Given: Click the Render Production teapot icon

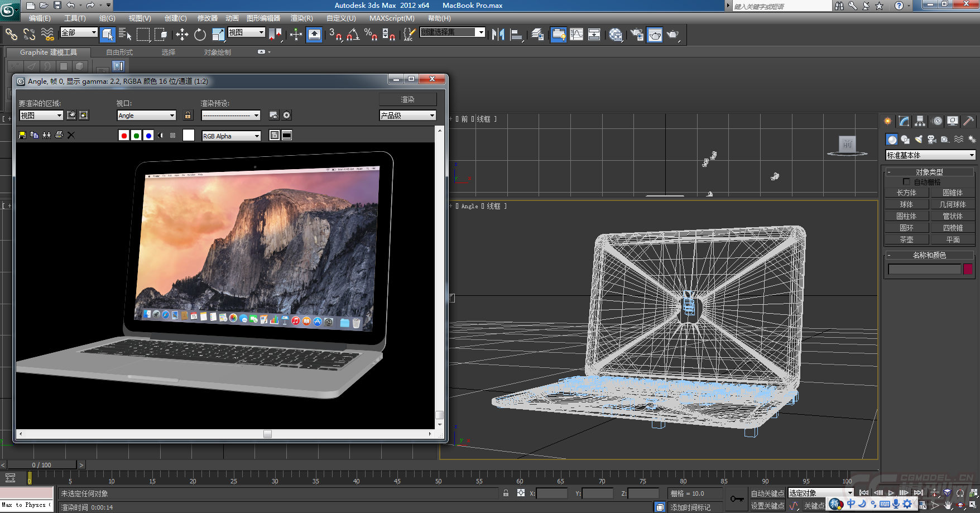Looking at the screenshot, I should click(x=673, y=35).
